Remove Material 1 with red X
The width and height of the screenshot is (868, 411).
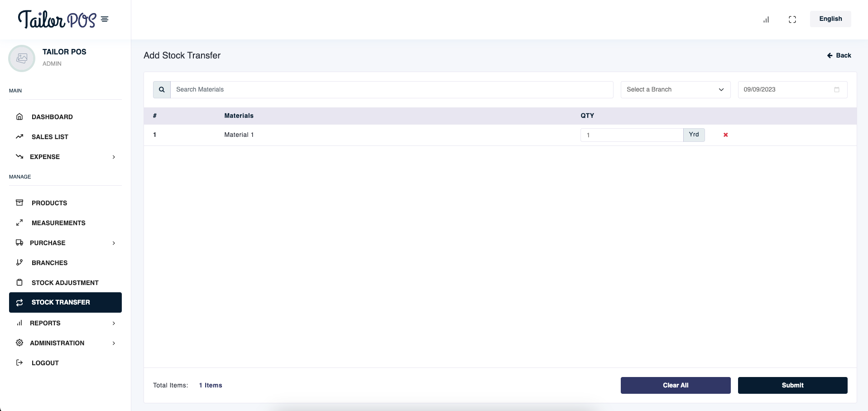point(725,135)
